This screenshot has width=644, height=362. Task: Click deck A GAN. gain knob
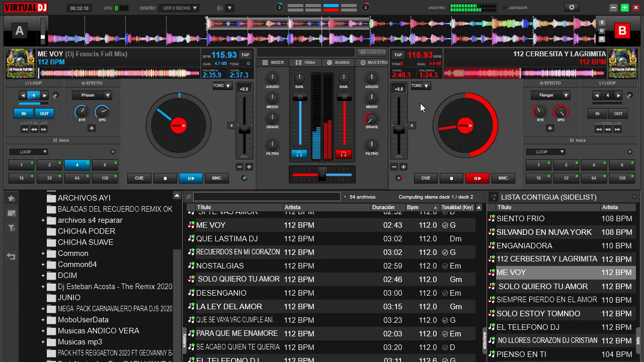click(299, 78)
